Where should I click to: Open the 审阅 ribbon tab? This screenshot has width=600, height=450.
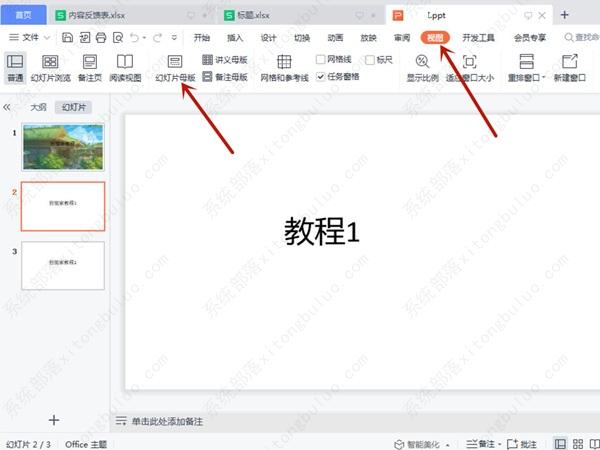tap(402, 38)
